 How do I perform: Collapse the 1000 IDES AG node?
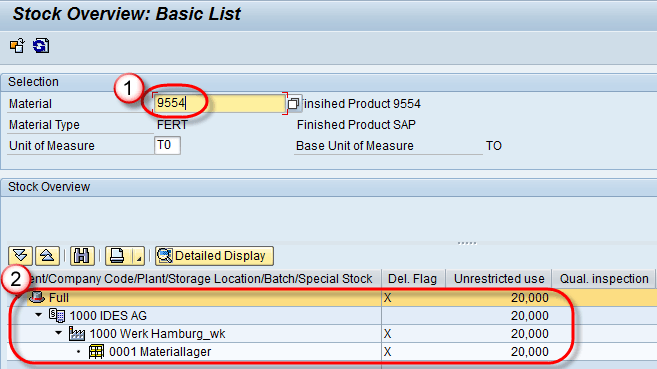point(39,315)
